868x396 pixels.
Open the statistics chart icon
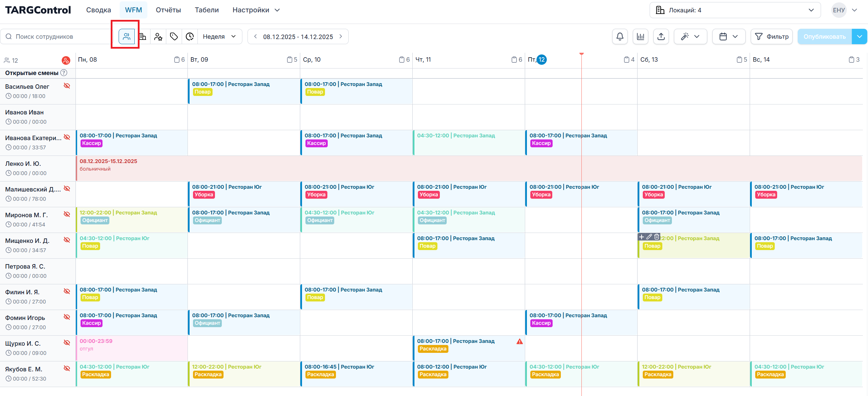click(x=640, y=37)
